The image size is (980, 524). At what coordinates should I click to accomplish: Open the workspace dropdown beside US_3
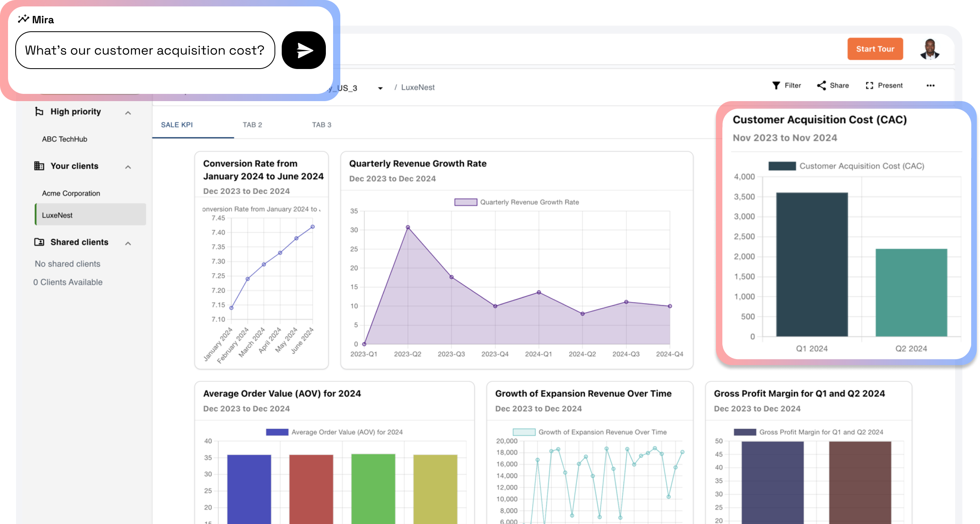pyautogui.click(x=380, y=88)
